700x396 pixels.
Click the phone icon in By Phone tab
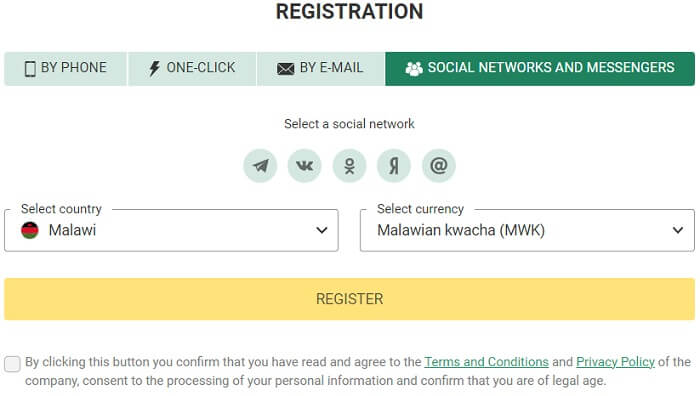tap(30, 69)
